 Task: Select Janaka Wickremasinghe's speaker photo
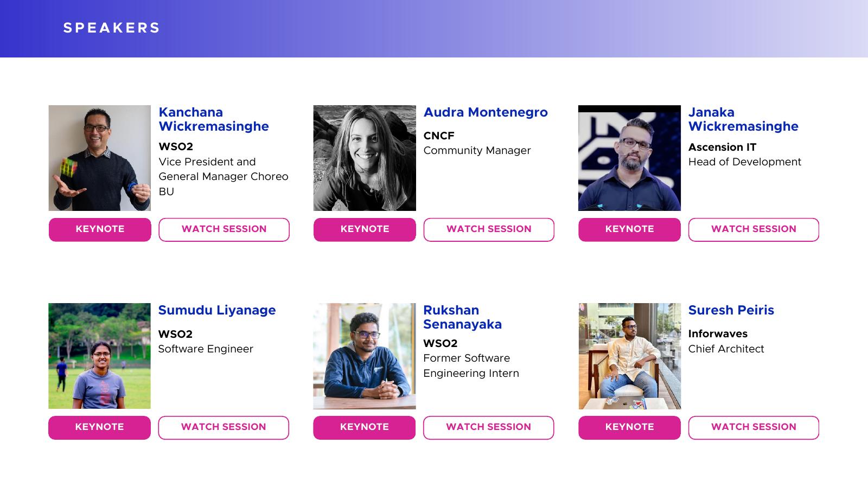629,158
